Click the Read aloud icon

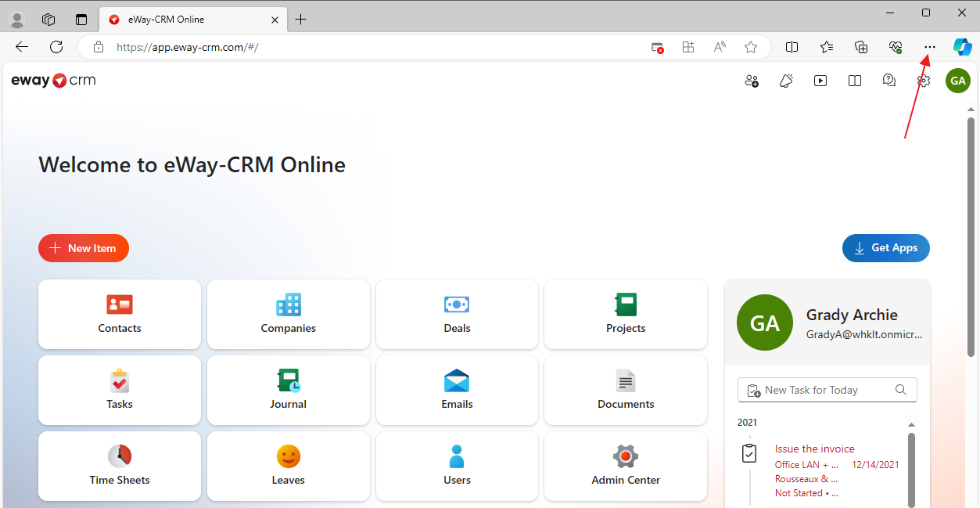(720, 47)
